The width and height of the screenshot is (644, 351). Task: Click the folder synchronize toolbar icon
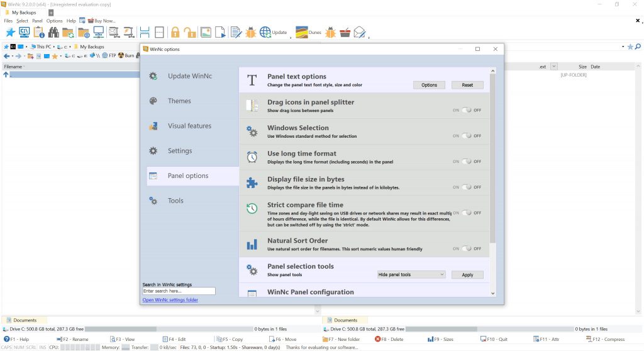[68, 33]
